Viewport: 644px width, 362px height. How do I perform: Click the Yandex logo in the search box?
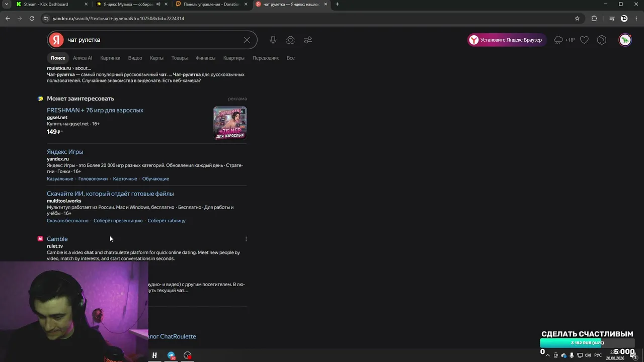(x=56, y=40)
